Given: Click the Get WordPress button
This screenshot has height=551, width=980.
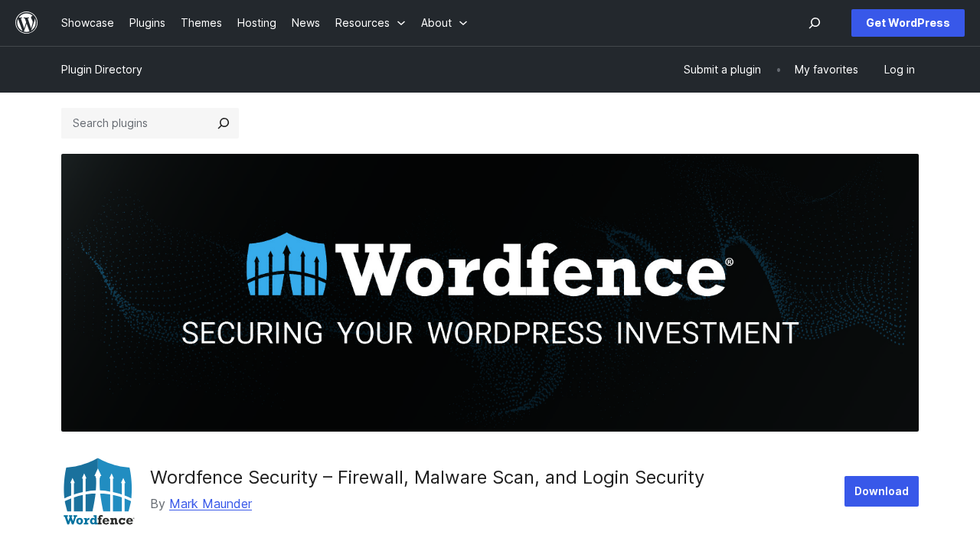Looking at the screenshot, I should 908,23.
